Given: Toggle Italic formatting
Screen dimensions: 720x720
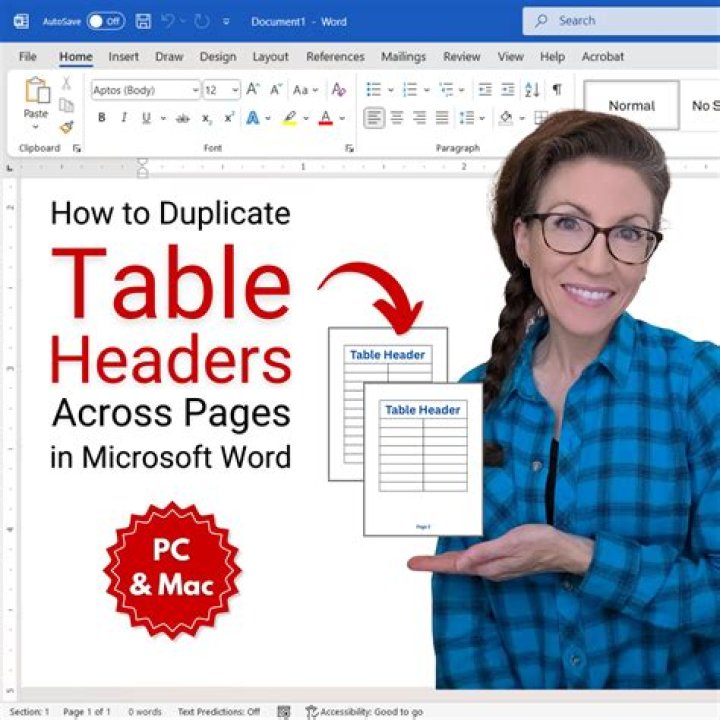Looking at the screenshot, I should tap(124, 118).
